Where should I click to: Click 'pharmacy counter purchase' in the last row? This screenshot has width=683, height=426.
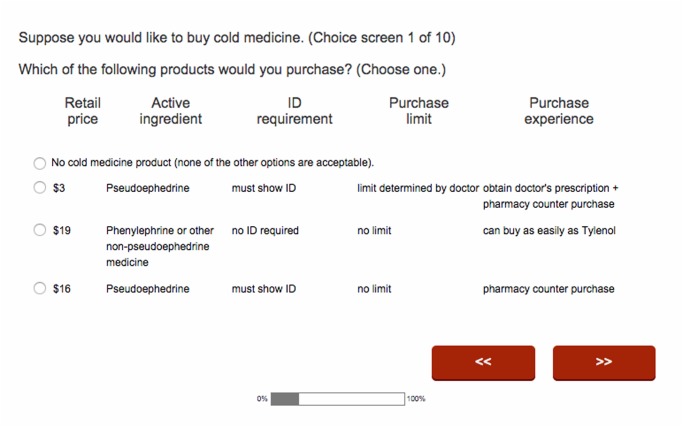548,289
